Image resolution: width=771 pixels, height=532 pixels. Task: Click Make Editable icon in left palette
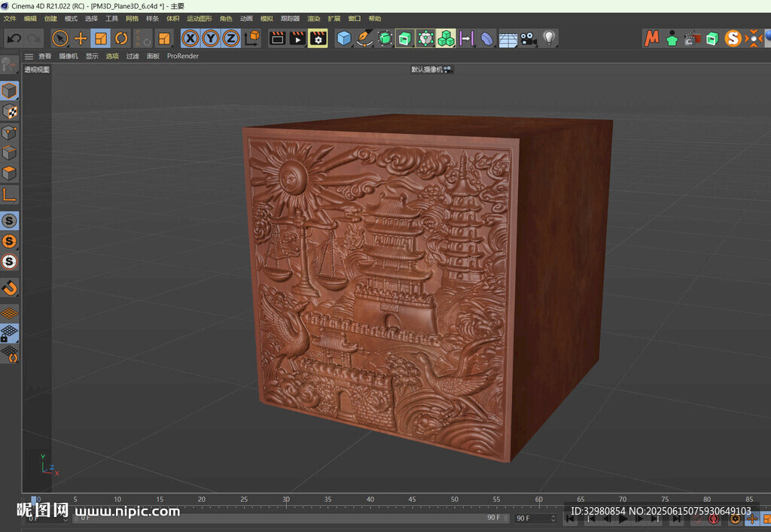tap(8, 65)
